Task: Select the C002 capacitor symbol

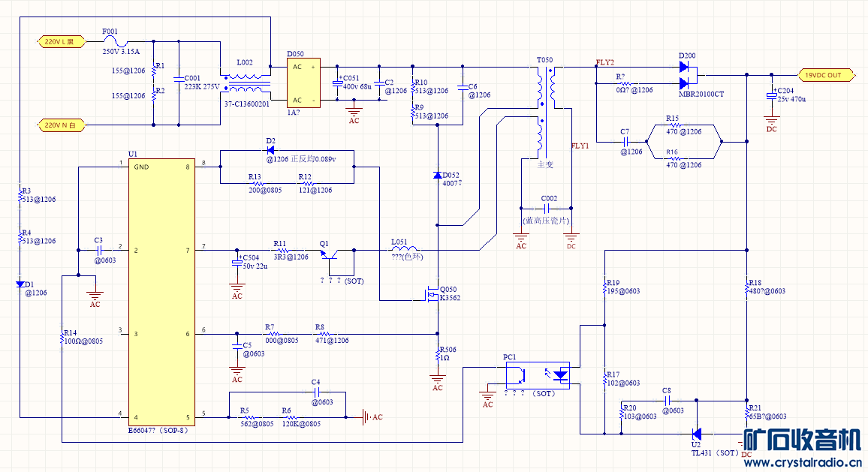Action: coord(547,209)
